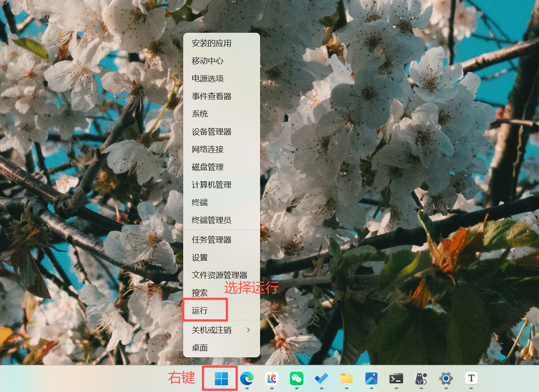Open File Explorer folder icon in taskbar
The width and height of the screenshot is (539, 392).
click(346, 378)
